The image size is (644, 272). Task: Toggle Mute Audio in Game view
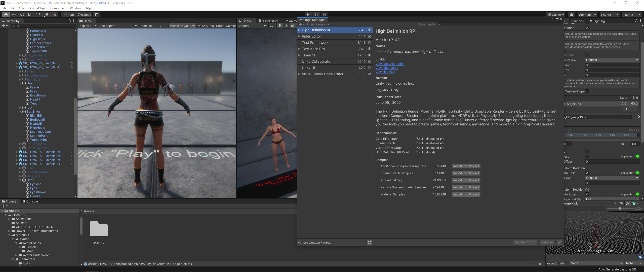pos(206,26)
